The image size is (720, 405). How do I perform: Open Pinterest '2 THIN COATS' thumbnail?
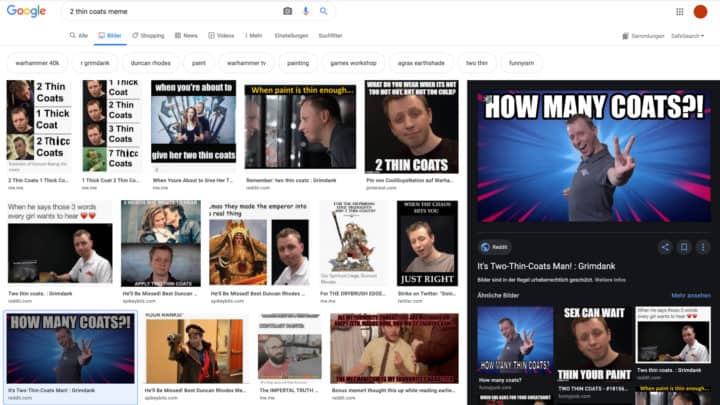click(411, 127)
